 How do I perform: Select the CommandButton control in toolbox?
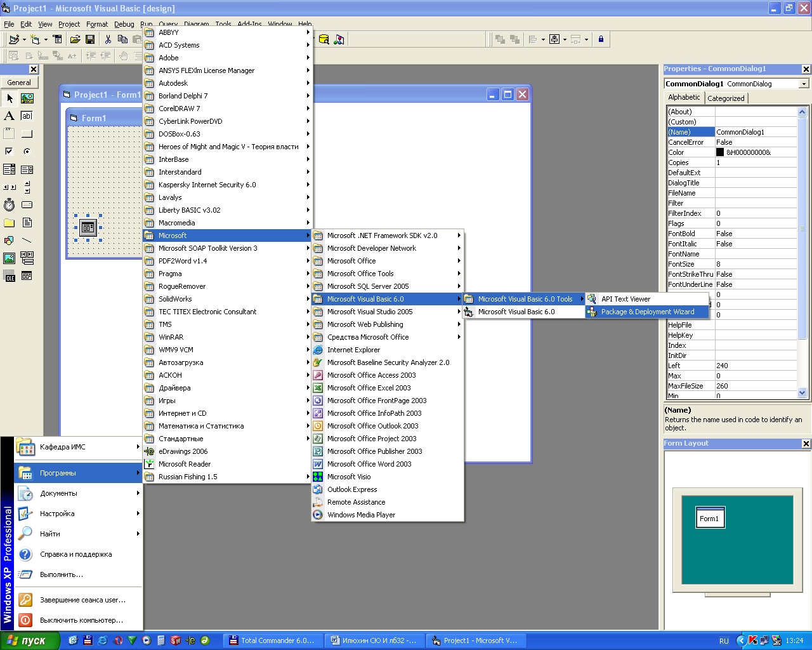coord(27,134)
